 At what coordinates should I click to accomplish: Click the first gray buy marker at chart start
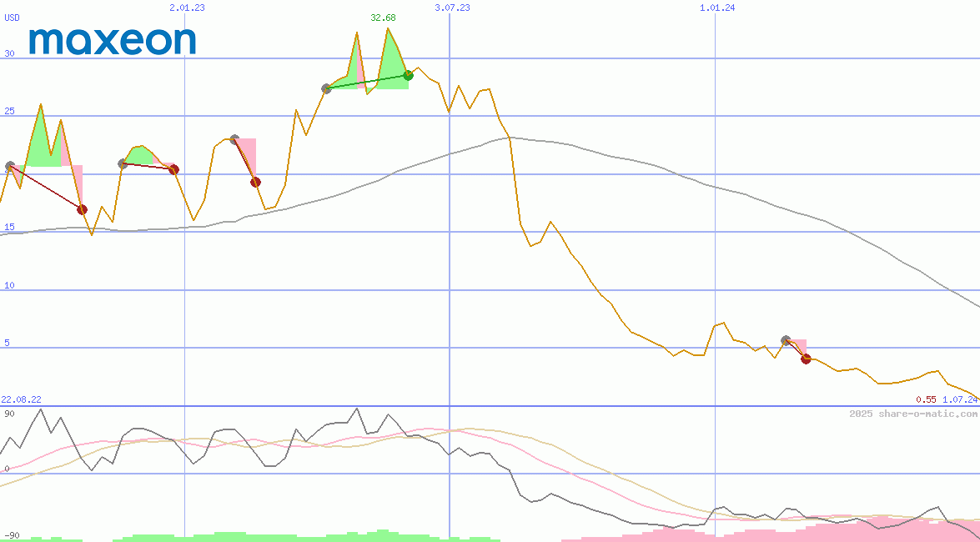tap(10, 166)
